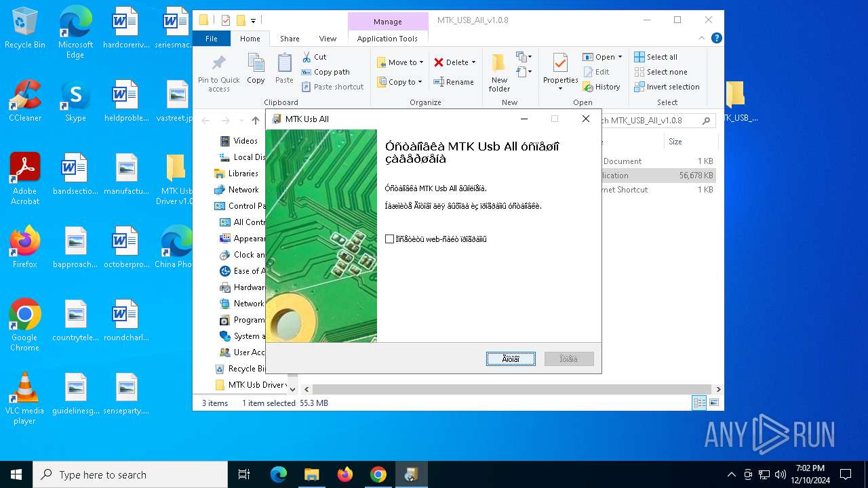Click the Explorer help icon

(716, 39)
